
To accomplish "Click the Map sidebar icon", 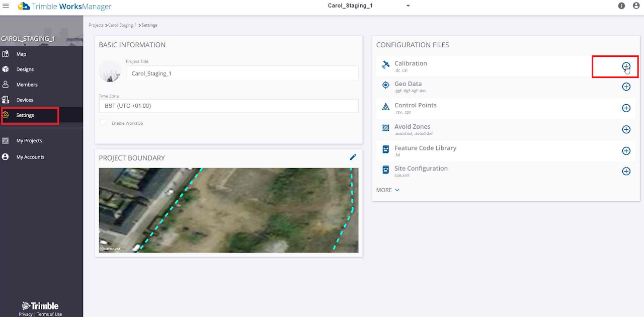I will click(x=6, y=54).
